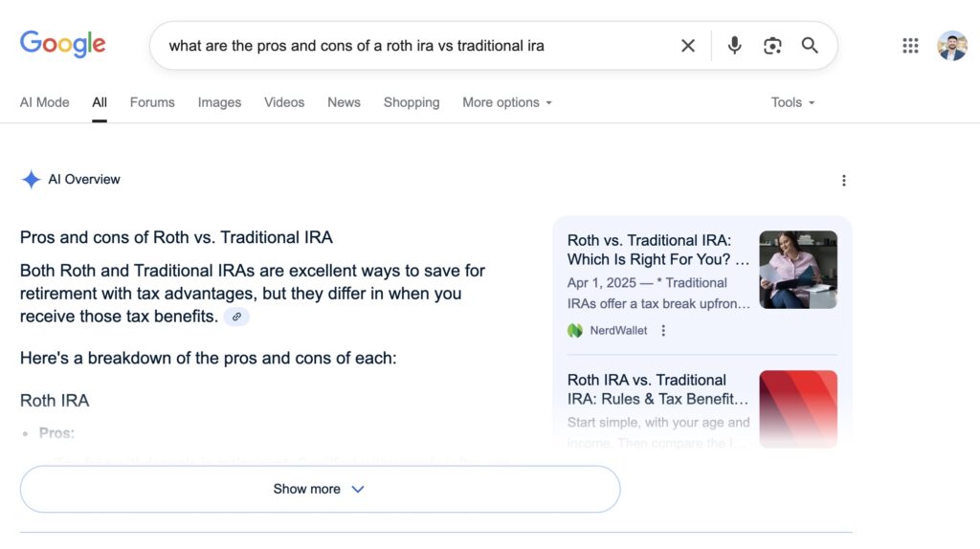
Task: Click the 'Roth IRA' section heading
Action: coord(55,401)
